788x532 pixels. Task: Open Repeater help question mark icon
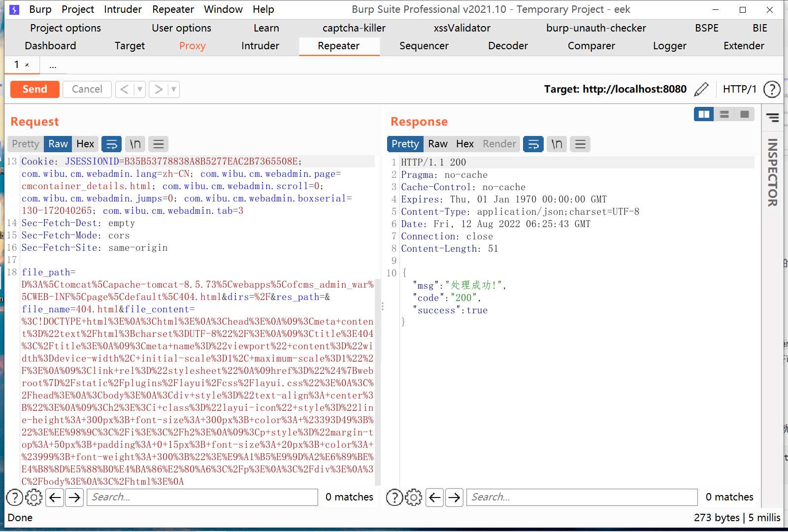pyautogui.click(x=772, y=89)
